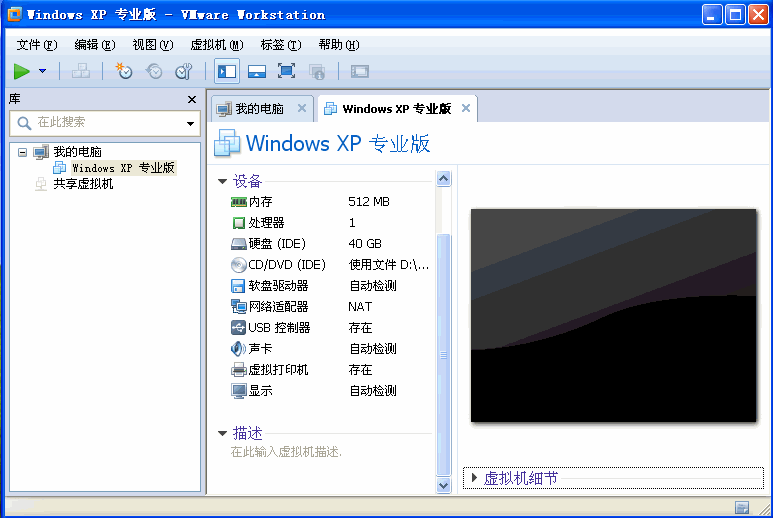Click the green power on play button
The width and height of the screenshot is (773, 518).
coord(21,71)
